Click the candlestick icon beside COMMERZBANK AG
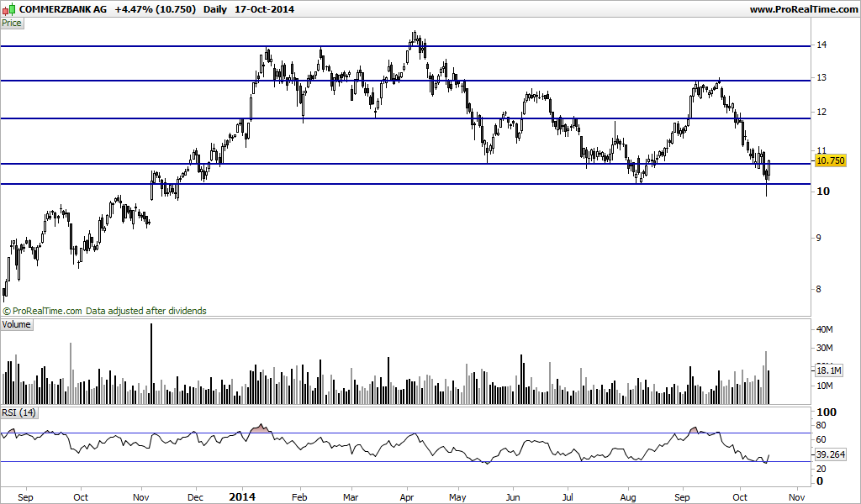861x504 pixels. coord(9,9)
